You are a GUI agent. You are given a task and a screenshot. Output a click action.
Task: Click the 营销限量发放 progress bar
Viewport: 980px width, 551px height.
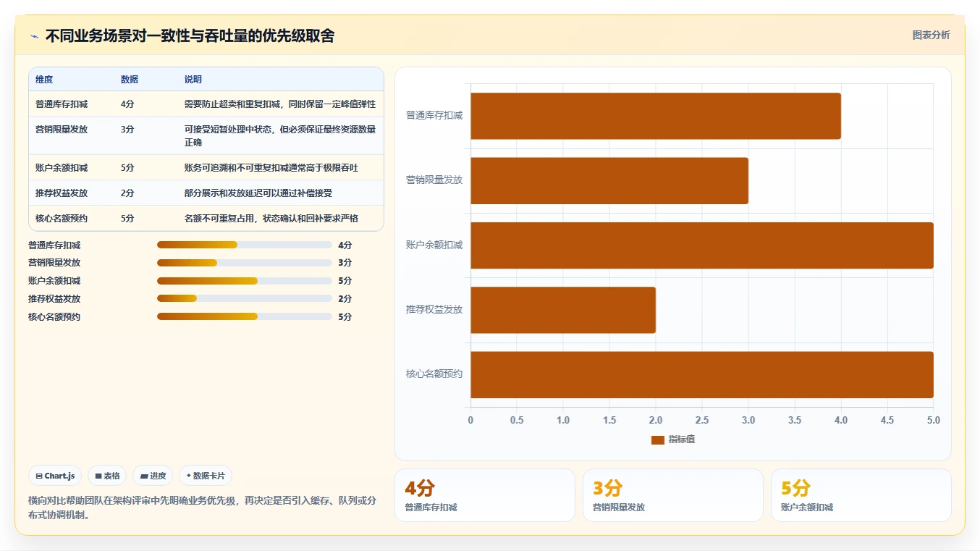point(244,263)
